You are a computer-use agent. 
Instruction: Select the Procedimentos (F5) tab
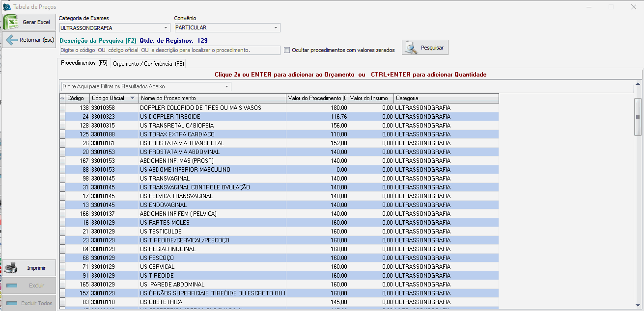84,63
